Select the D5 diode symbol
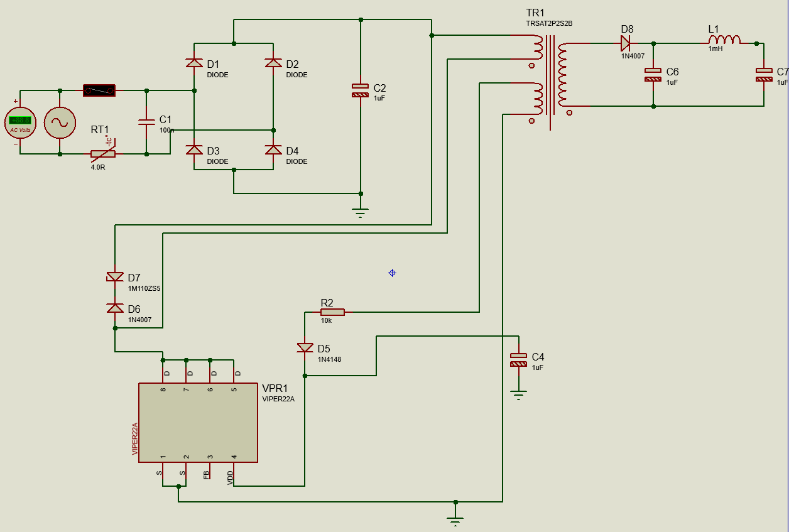Image resolution: width=789 pixels, height=532 pixels. [305, 347]
